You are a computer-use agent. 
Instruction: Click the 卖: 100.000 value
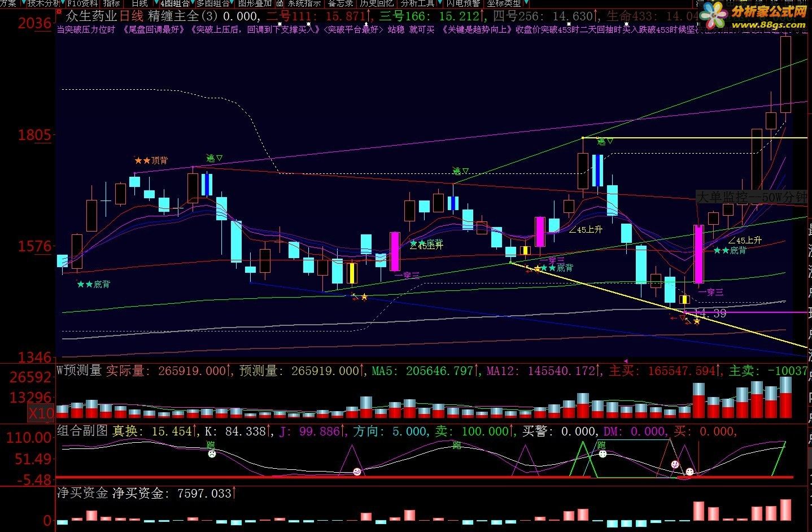[472, 431]
